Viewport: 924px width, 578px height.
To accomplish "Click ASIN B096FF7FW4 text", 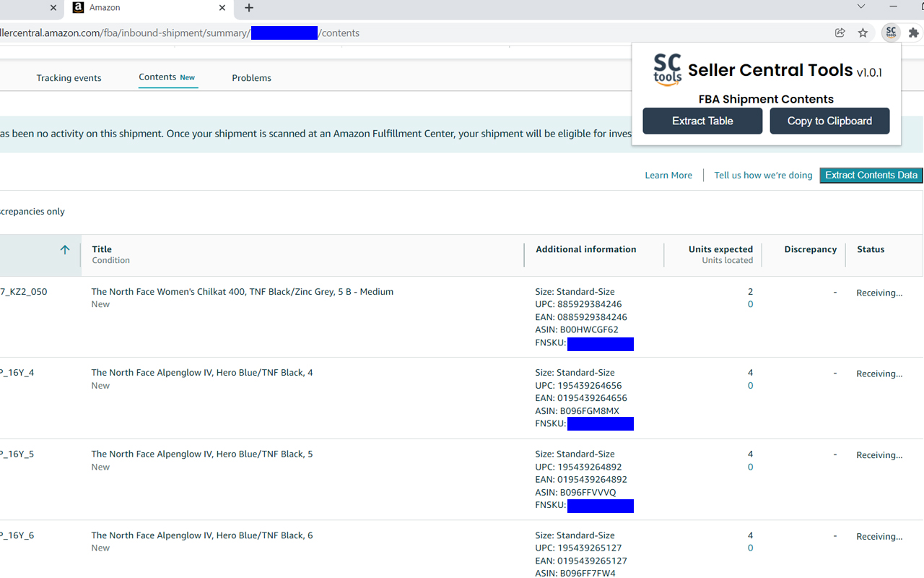I will click(575, 573).
